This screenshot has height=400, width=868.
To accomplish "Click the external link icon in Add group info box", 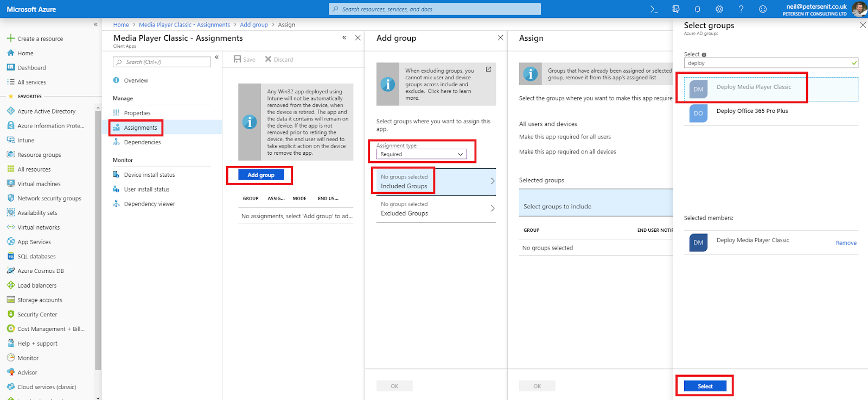I will coord(488,69).
